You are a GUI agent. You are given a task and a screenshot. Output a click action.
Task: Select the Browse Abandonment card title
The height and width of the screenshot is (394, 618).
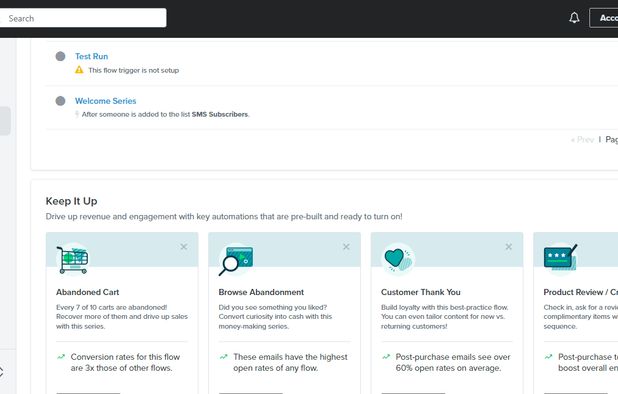click(x=261, y=292)
